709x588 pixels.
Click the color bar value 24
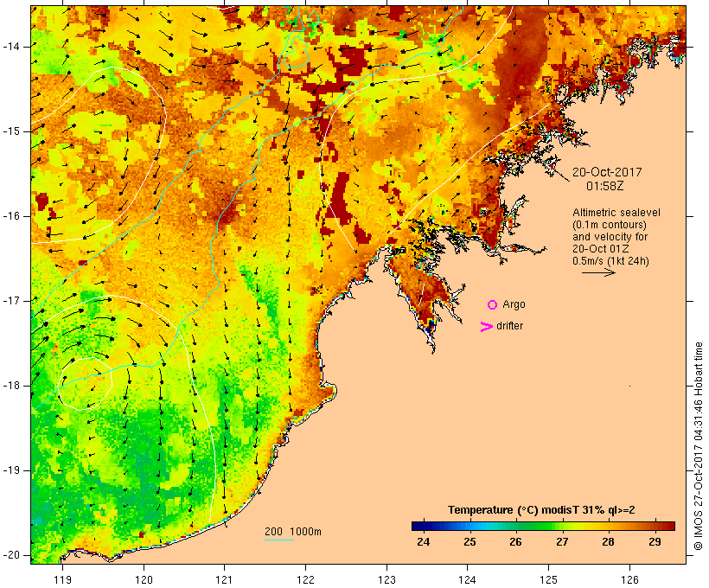pos(423,541)
